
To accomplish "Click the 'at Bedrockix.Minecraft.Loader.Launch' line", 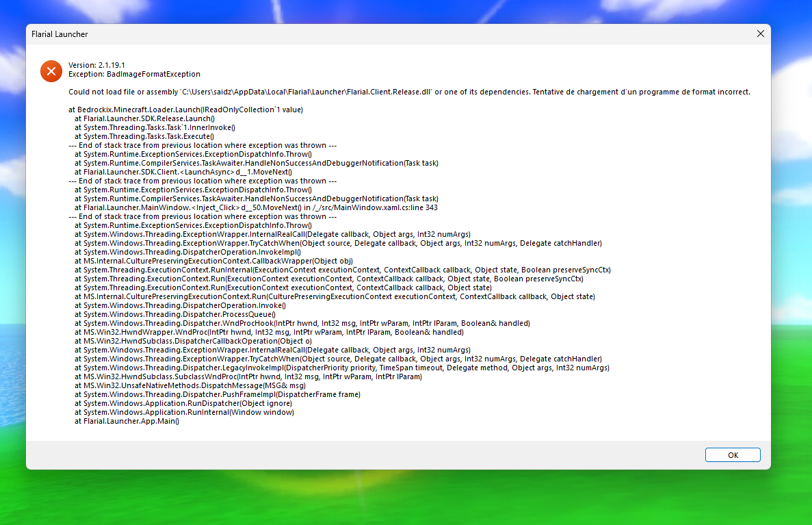I will pos(185,110).
